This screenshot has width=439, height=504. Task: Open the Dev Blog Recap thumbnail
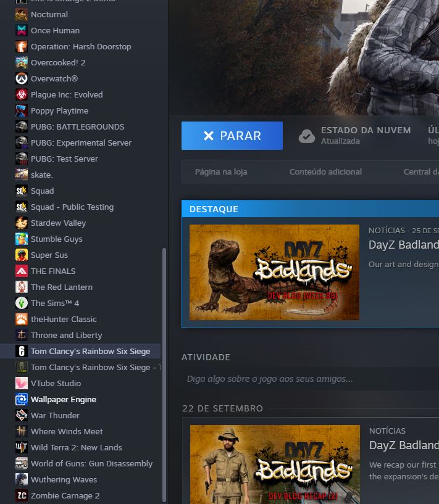click(275, 465)
